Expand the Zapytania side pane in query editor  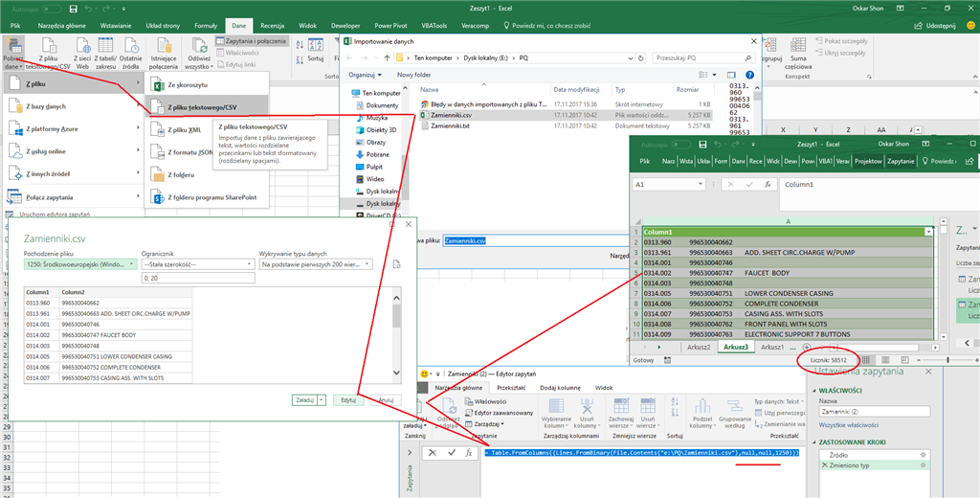[410, 453]
